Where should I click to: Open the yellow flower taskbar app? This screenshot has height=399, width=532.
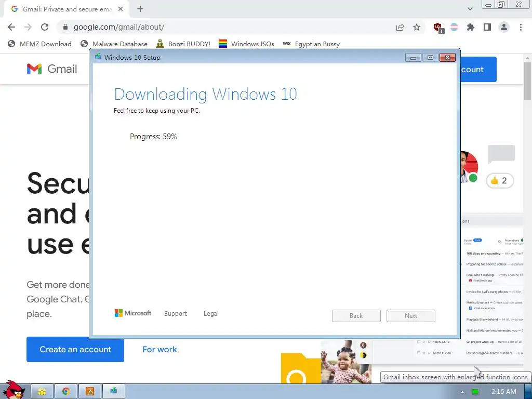(x=42, y=392)
